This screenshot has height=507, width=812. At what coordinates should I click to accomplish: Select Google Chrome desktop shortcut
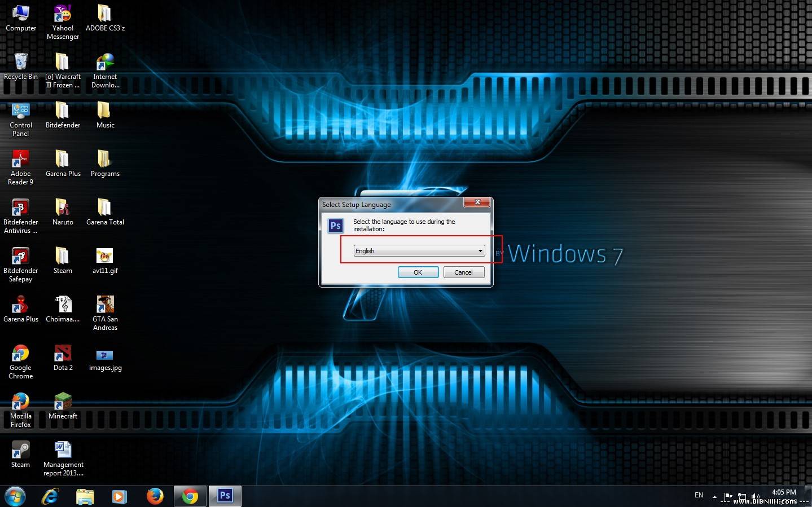(x=21, y=361)
